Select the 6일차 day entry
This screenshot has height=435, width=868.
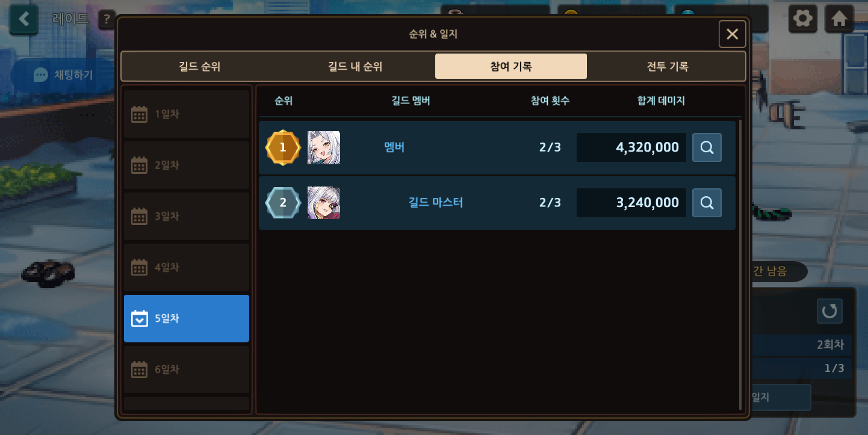187,369
